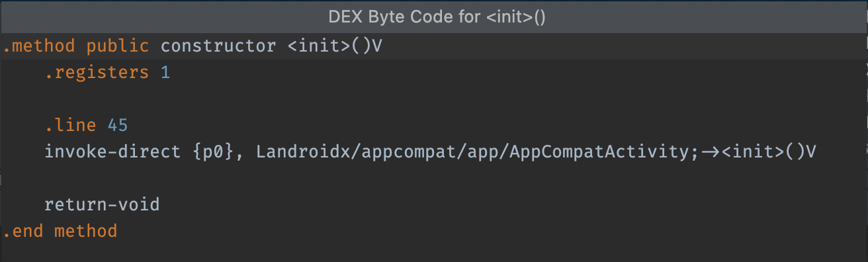Click the invoke-direct instruction
868x262 pixels.
coord(112,152)
